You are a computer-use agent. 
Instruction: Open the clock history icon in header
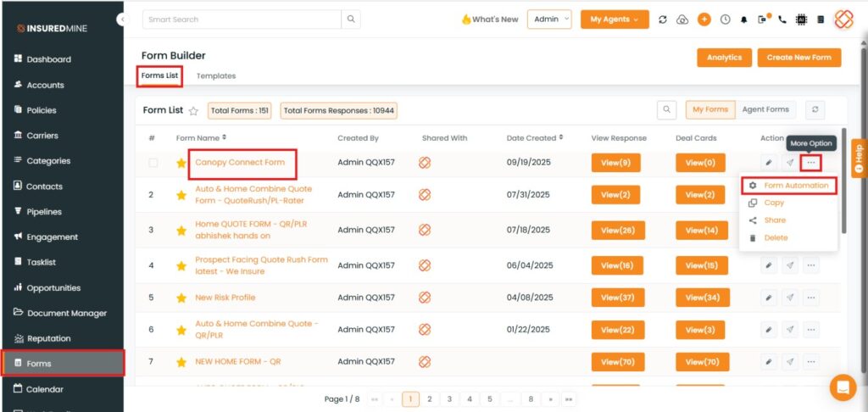pos(725,19)
